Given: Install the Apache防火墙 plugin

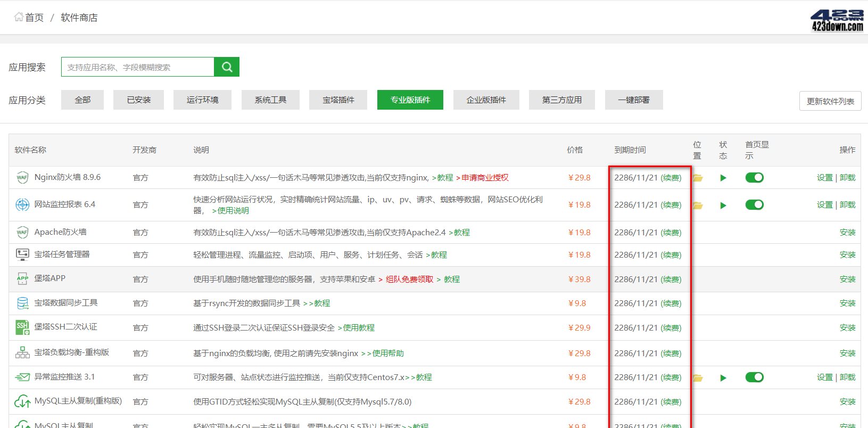Looking at the screenshot, I should [847, 233].
